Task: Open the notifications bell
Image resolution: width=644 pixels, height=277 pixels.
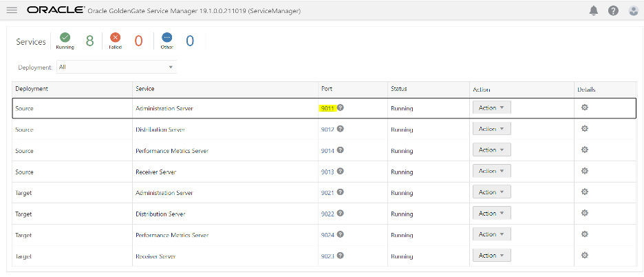Action: [594, 11]
